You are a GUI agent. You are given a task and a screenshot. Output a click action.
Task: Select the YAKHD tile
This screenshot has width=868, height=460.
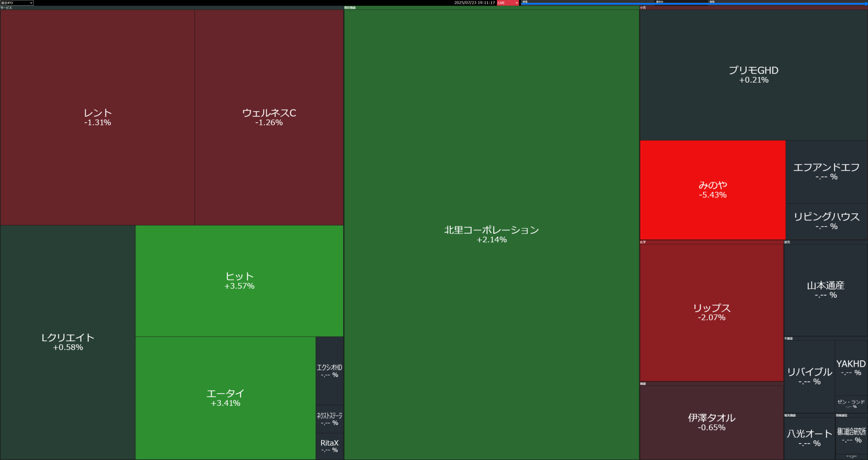(851, 368)
